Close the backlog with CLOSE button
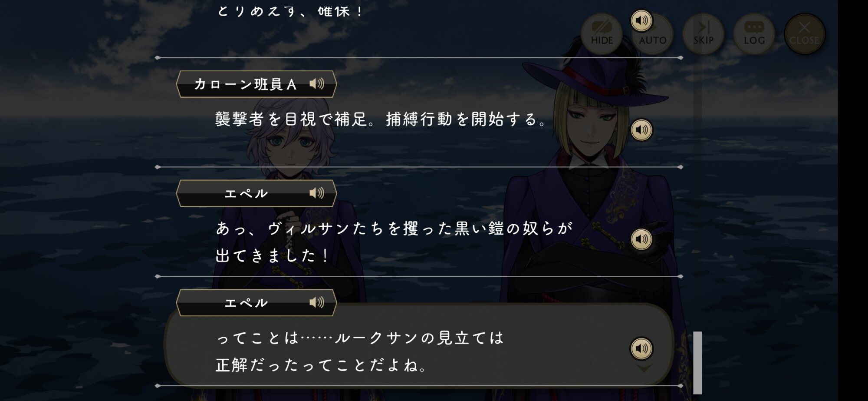The height and width of the screenshot is (401, 868). (804, 34)
